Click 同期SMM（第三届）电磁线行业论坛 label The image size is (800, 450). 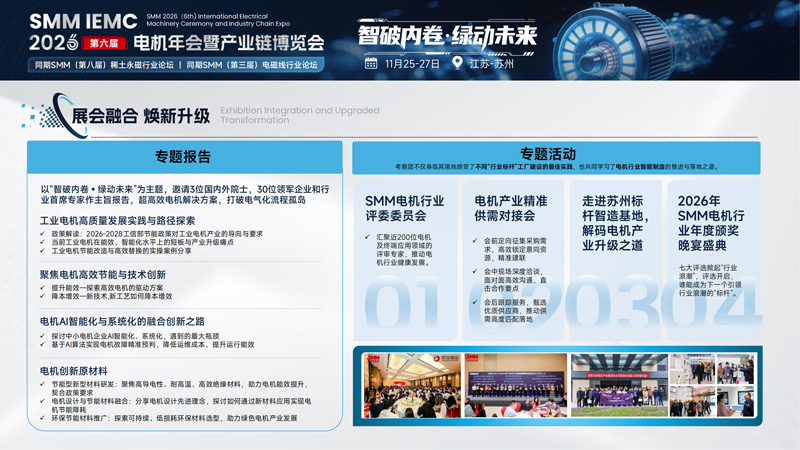[x=252, y=65]
